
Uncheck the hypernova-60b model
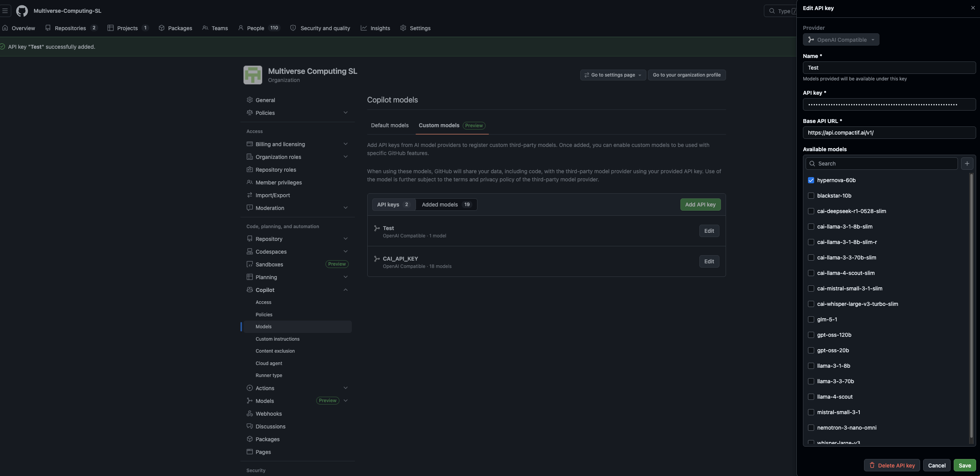click(x=811, y=180)
